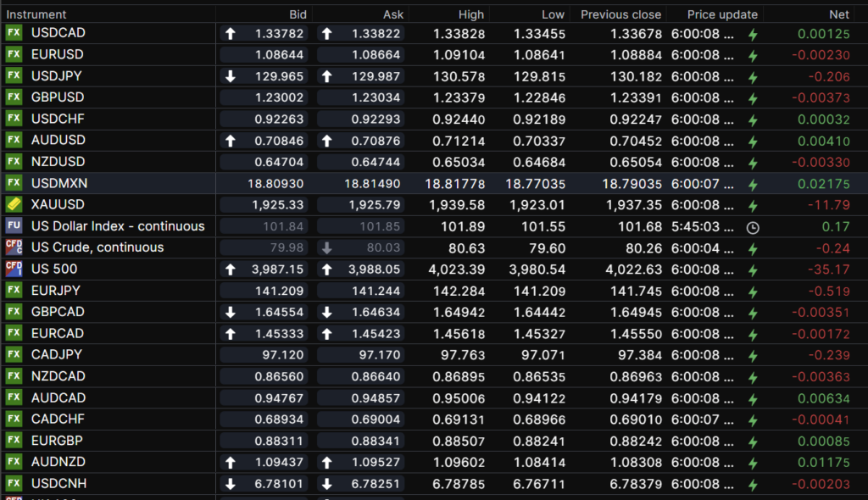Image resolution: width=868 pixels, height=500 pixels.
Task: Sort by the Instrument column header
Action: pyautogui.click(x=36, y=14)
